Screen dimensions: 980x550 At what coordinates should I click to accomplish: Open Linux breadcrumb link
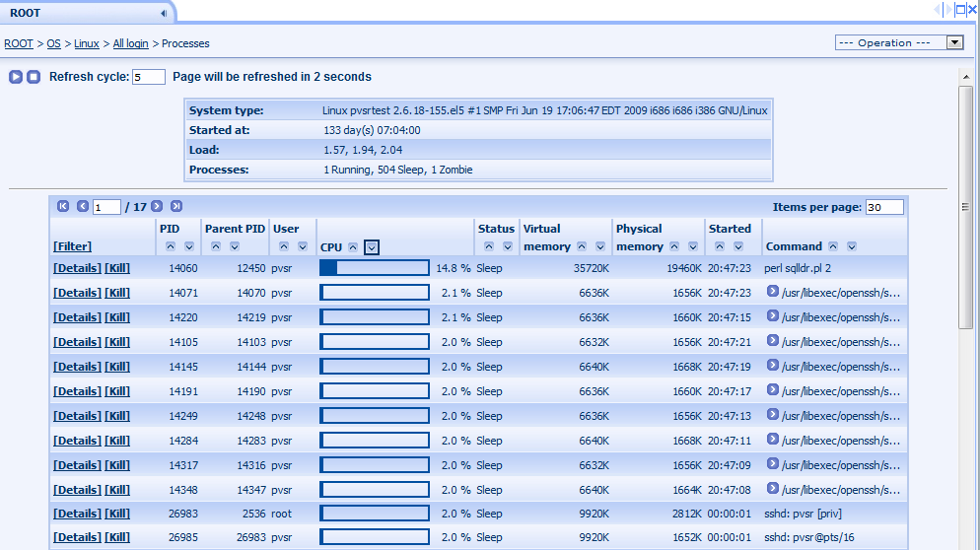(87, 43)
